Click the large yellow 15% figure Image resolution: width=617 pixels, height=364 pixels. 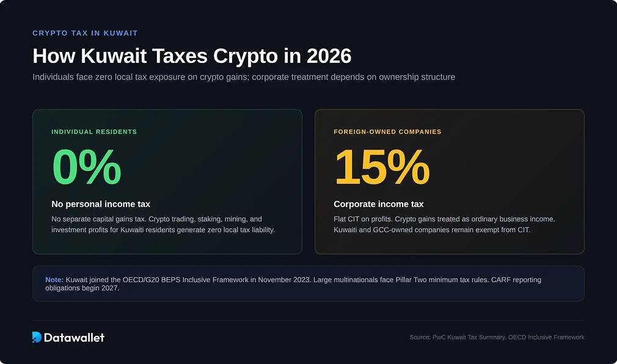381,167
